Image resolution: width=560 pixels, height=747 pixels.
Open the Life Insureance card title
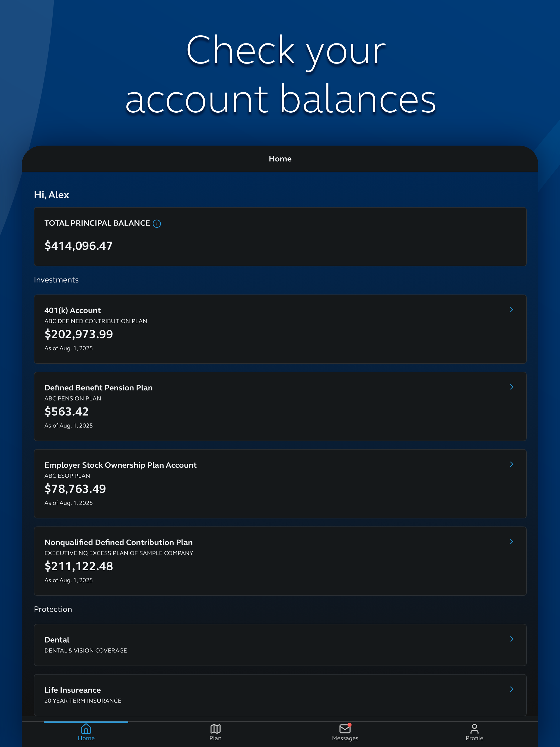pos(72,690)
